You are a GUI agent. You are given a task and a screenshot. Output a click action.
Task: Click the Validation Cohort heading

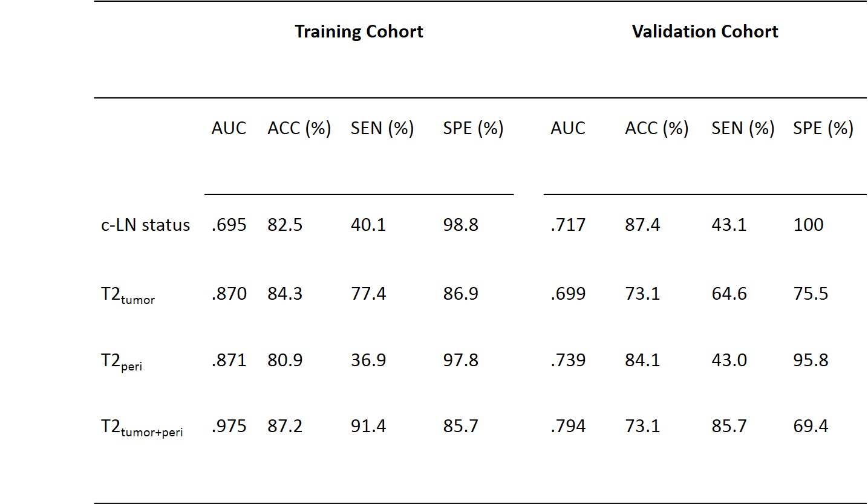(705, 31)
